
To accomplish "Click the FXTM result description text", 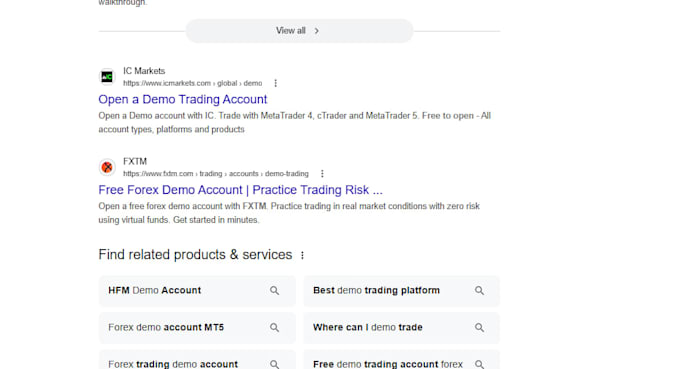I will (x=289, y=213).
